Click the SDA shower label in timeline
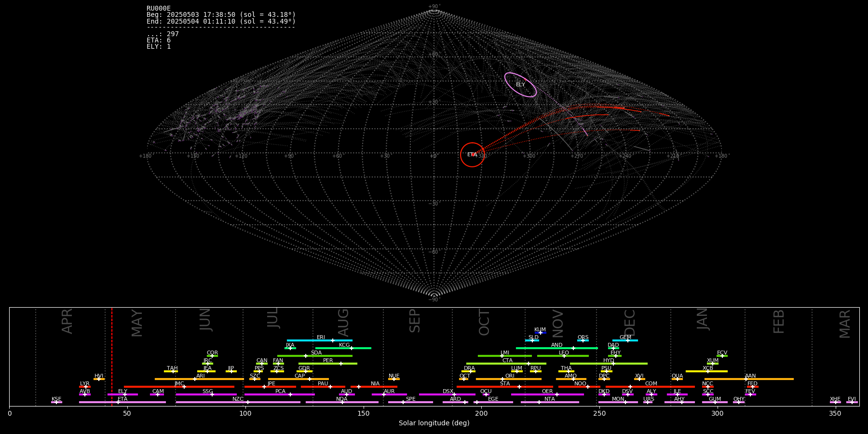This screenshot has width=868, height=434. pos(316,353)
